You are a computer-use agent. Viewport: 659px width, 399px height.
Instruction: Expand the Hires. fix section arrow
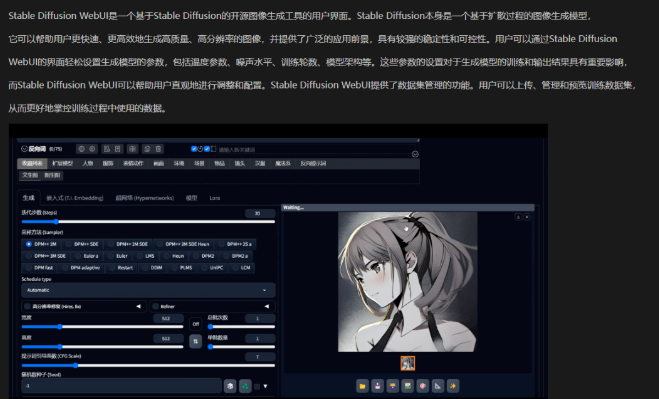point(138,307)
